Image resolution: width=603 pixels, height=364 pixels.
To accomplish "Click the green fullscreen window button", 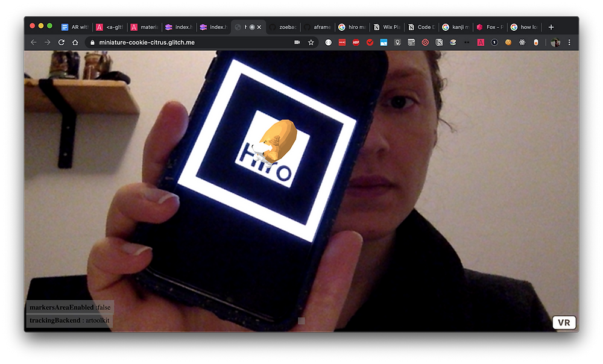I will pyautogui.click(x=49, y=26).
